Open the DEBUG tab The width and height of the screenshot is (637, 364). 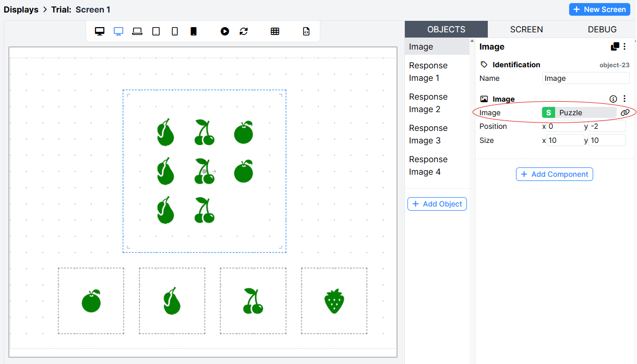click(602, 29)
